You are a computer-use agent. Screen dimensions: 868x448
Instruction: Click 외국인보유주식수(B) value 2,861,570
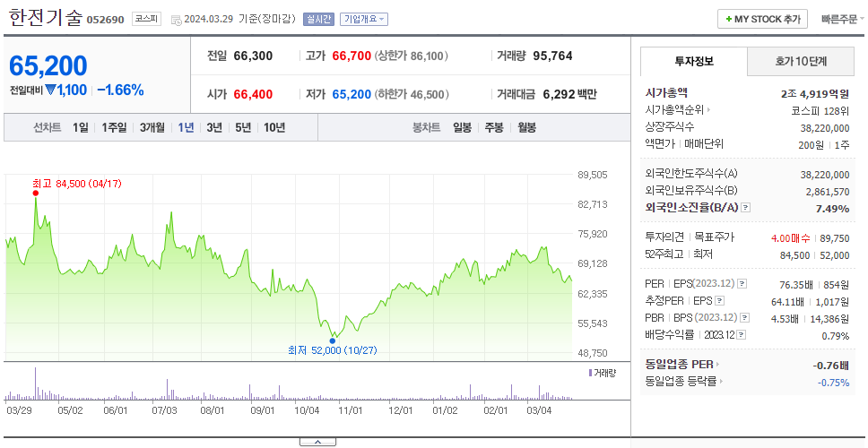point(828,192)
